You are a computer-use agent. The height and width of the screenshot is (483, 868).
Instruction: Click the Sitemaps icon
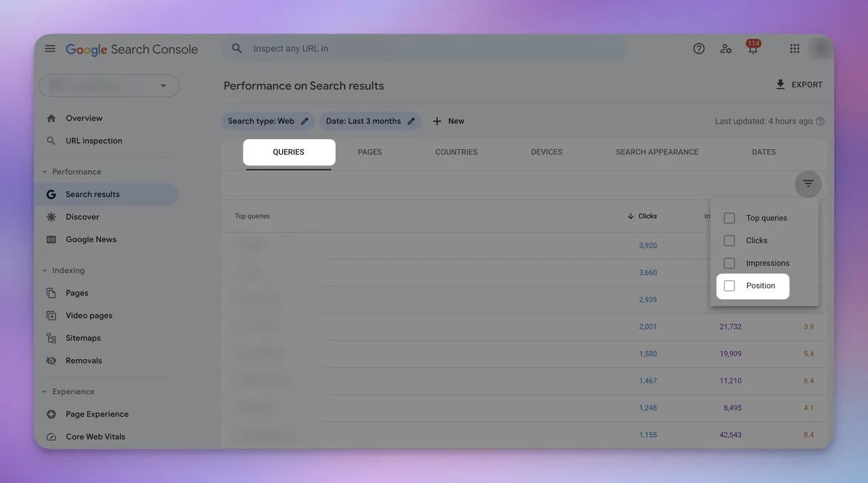51,338
